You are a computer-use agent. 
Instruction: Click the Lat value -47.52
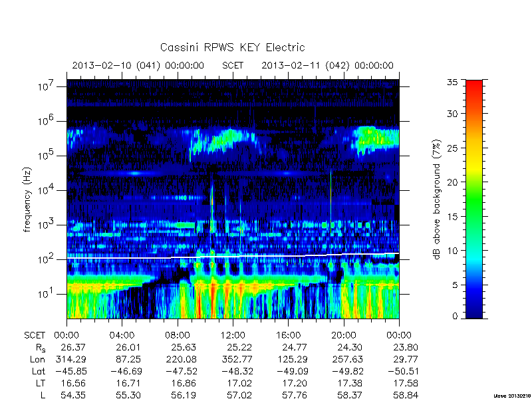pyautogui.click(x=182, y=371)
